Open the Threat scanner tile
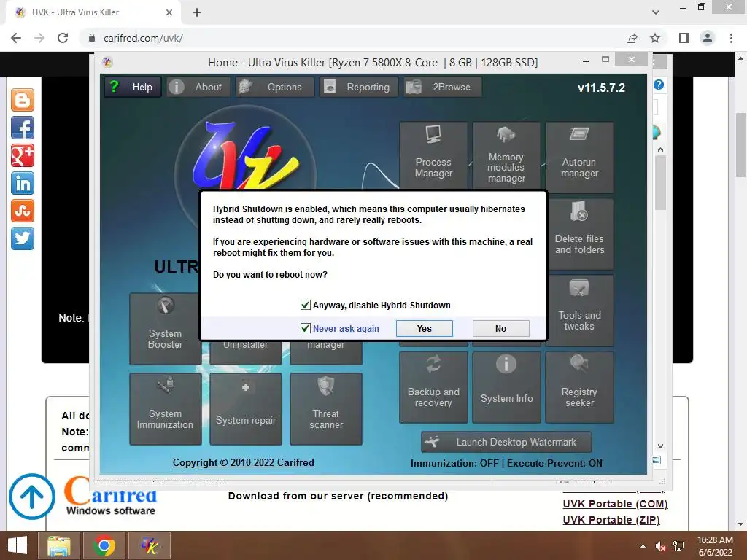The width and height of the screenshot is (747, 560). click(326, 409)
